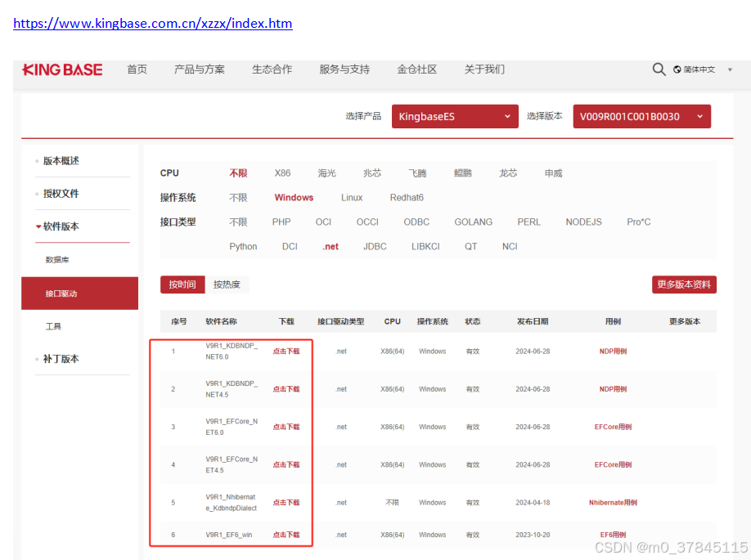
Task: Open EF6用例 link
Action: [x=613, y=535]
